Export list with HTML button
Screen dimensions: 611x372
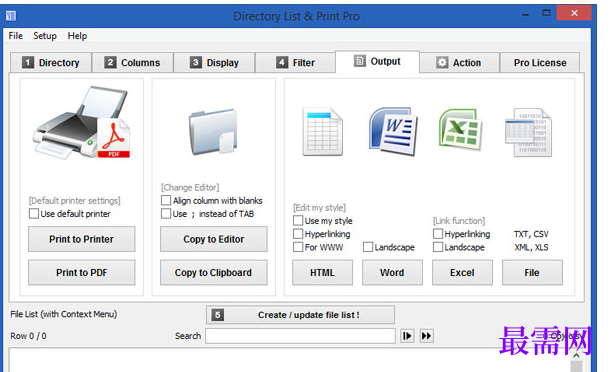(322, 273)
